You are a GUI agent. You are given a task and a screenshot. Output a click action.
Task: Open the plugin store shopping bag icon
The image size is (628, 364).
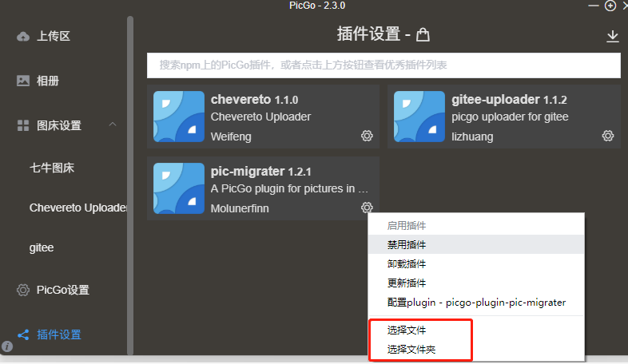[x=423, y=35]
